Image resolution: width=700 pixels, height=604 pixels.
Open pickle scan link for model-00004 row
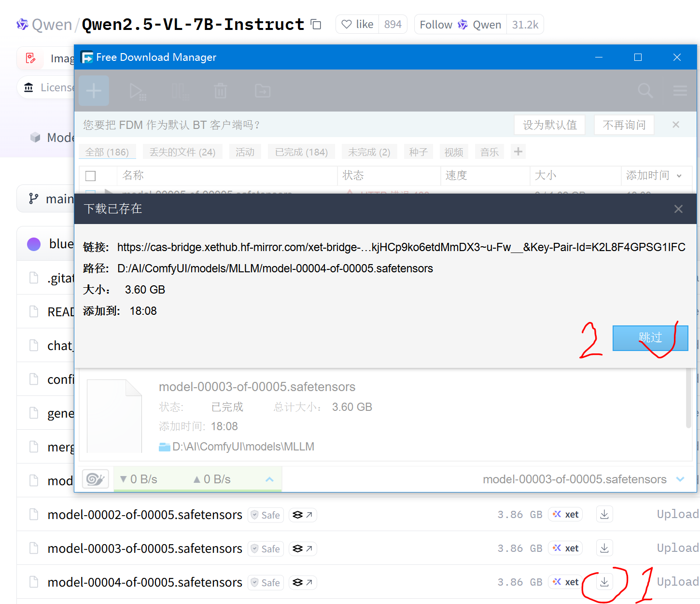pyautogui.click(x=303, y=582)
